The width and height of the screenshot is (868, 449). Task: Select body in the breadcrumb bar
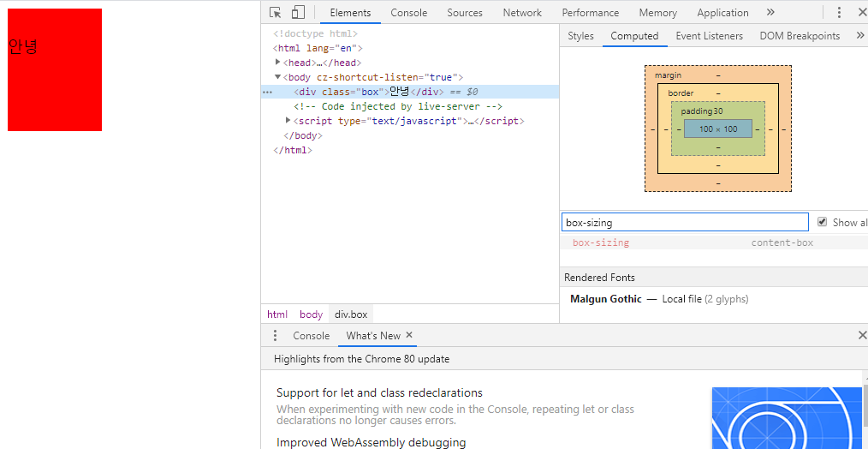point(311,314)
